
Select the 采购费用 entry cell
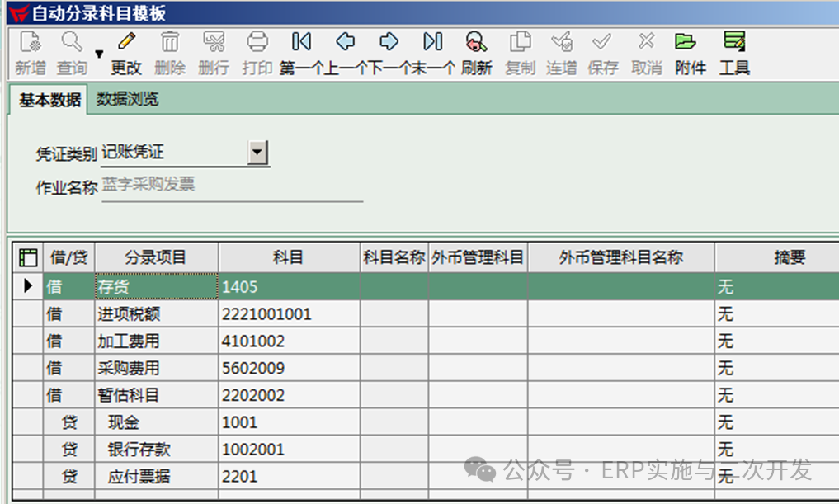tap(156, 368)
